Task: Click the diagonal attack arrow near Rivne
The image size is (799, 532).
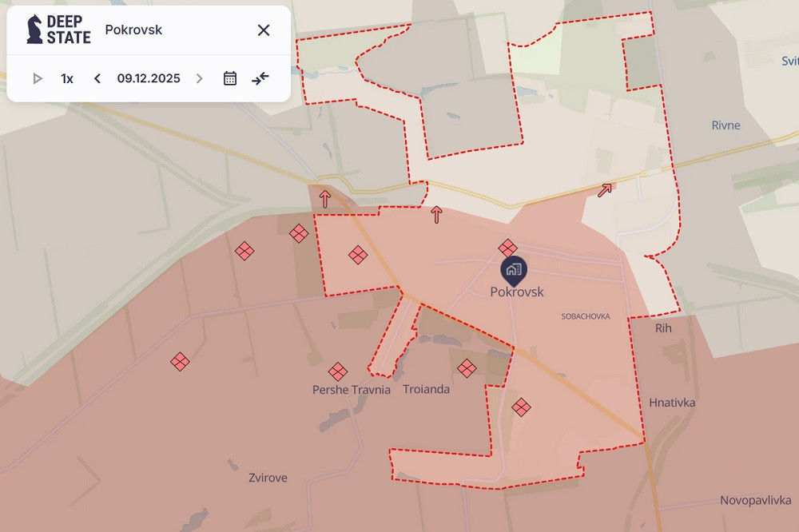Action: coord(605,190)
